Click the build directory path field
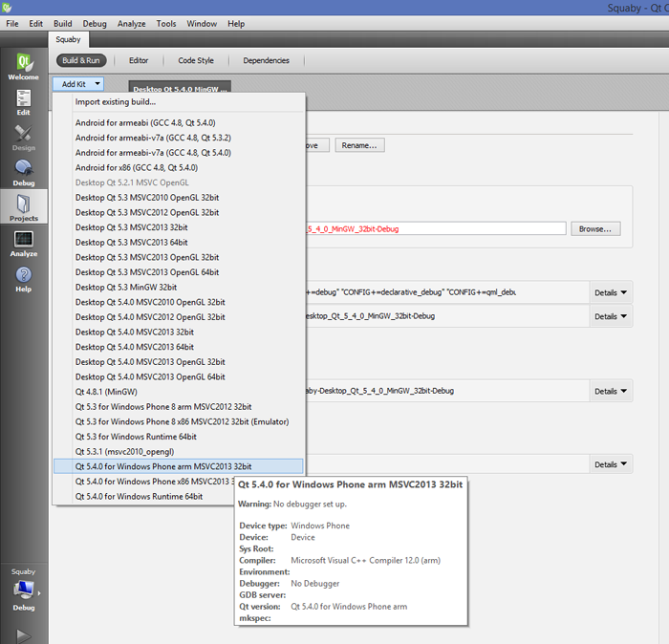The height and width of the screenshot is (644, 669). tap(436, 228)
